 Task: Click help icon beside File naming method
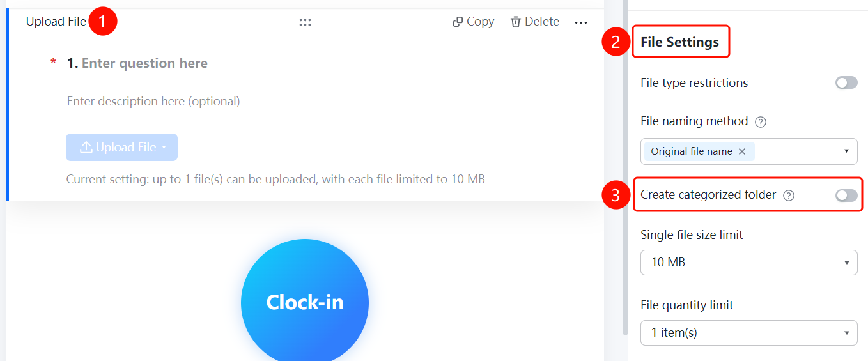pos(761,121)
